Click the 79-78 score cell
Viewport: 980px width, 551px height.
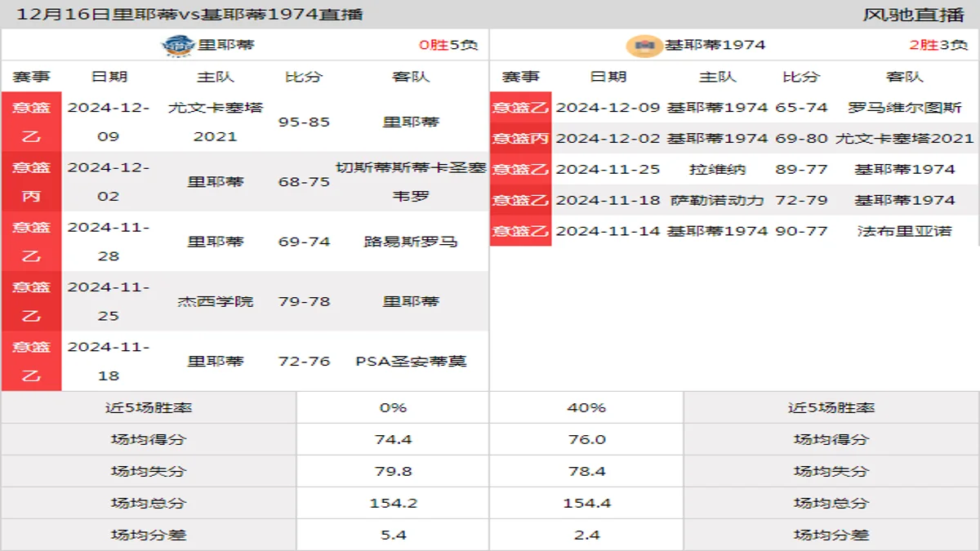[x=304, y=301]
